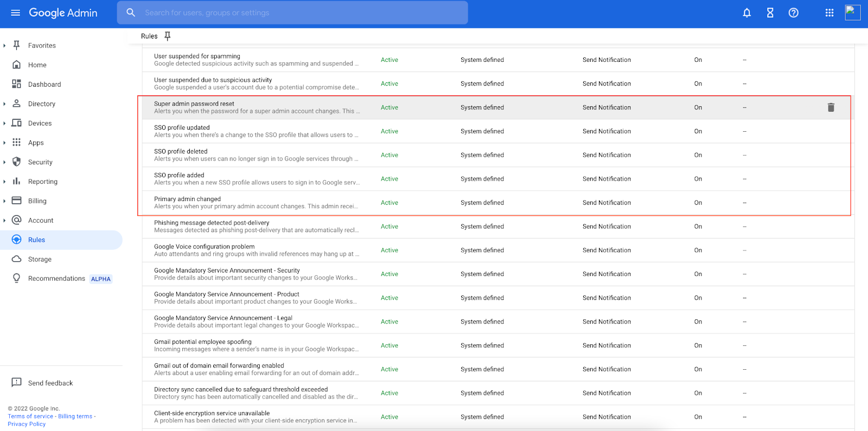Expand the Account section arrow

click(4, 221)
